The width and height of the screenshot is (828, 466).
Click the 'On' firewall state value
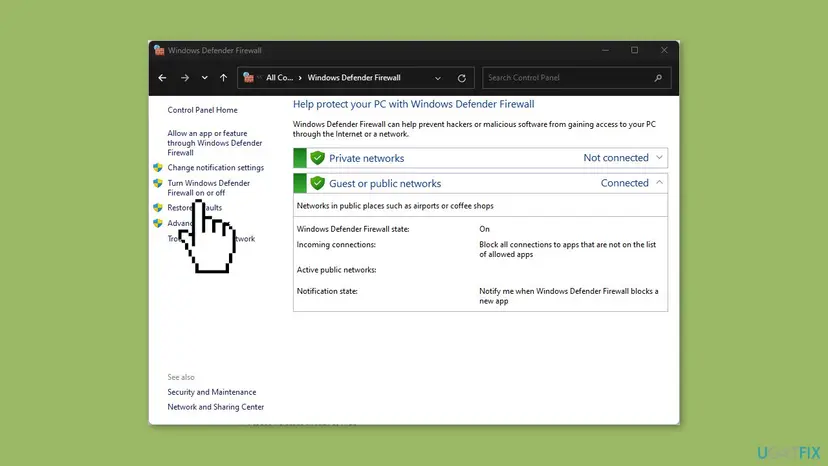point(484,229)
